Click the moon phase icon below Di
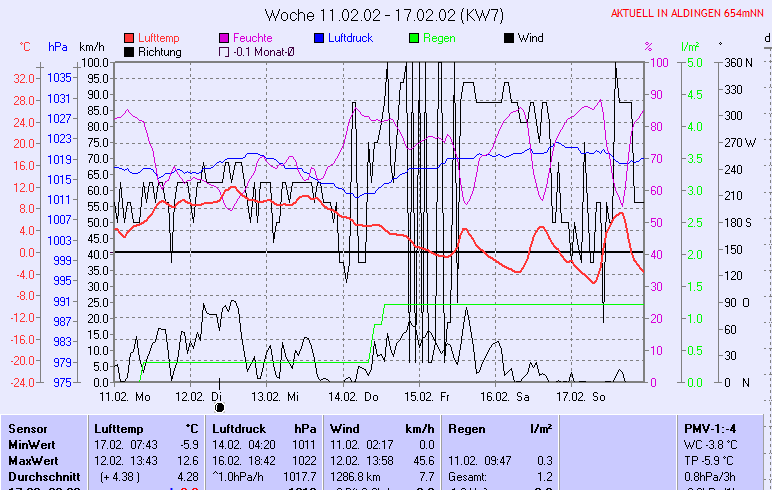The height and width of the screenshot is (490, 772). click(x=220, y=407)
